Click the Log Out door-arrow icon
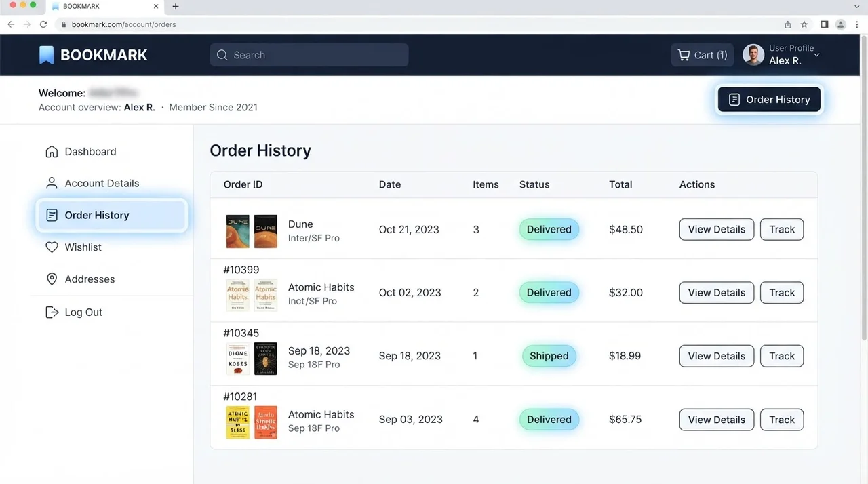This screenshot has height=484, width=868. (x=52, y=312)
